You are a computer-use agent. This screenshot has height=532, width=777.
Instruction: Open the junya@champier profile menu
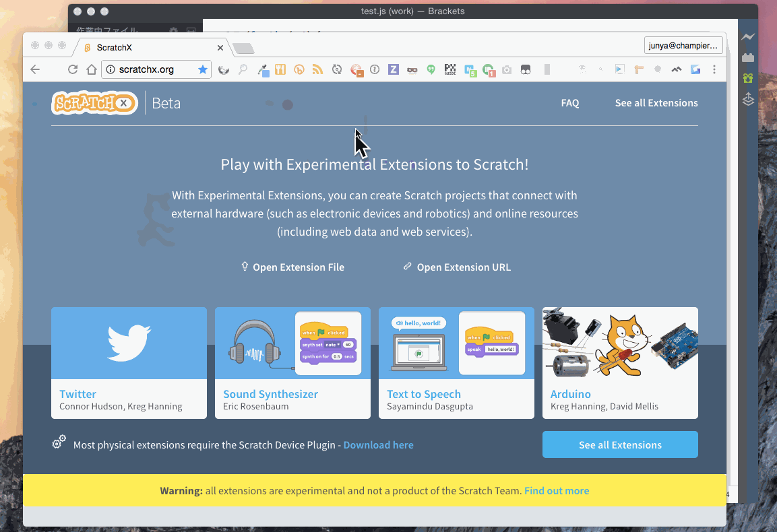coord(683,46)
